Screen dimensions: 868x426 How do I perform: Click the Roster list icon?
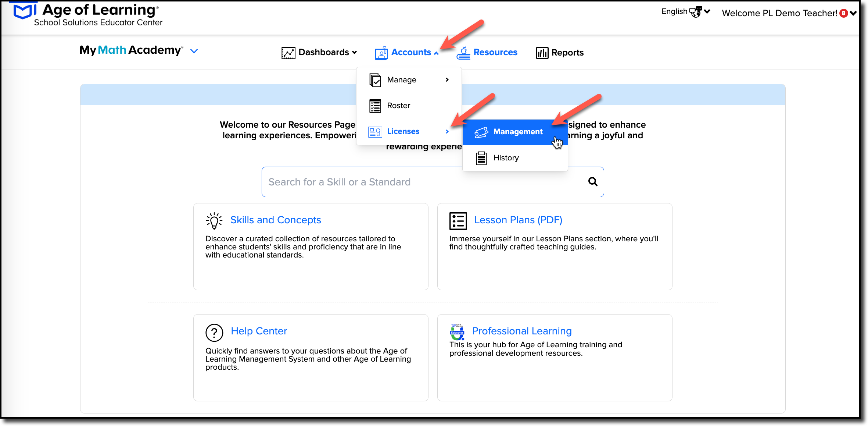pyautogui.click(x=375, y=106)
